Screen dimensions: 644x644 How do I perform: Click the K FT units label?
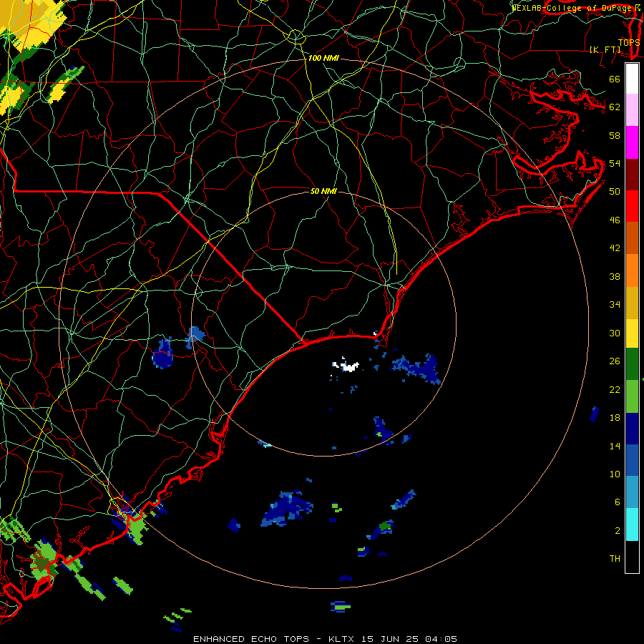coord(605,50)
